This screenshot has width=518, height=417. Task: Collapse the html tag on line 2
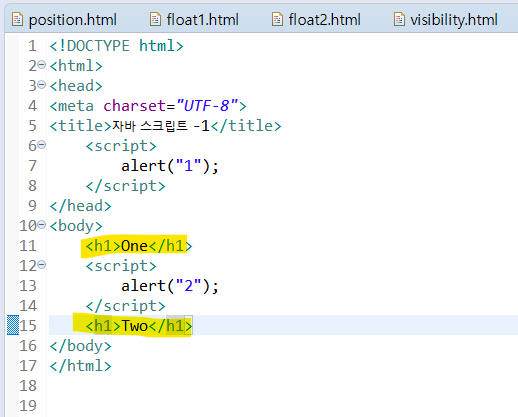coord(41,64)
